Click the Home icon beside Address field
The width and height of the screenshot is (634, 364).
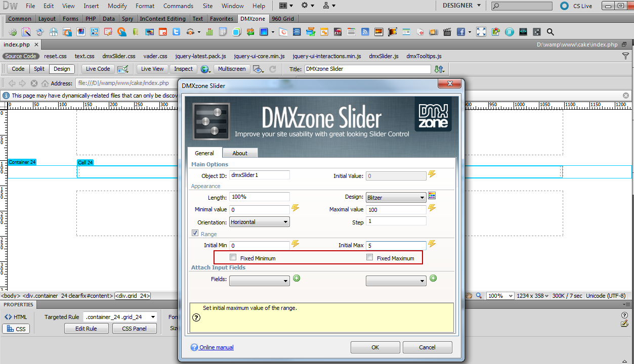45,83
